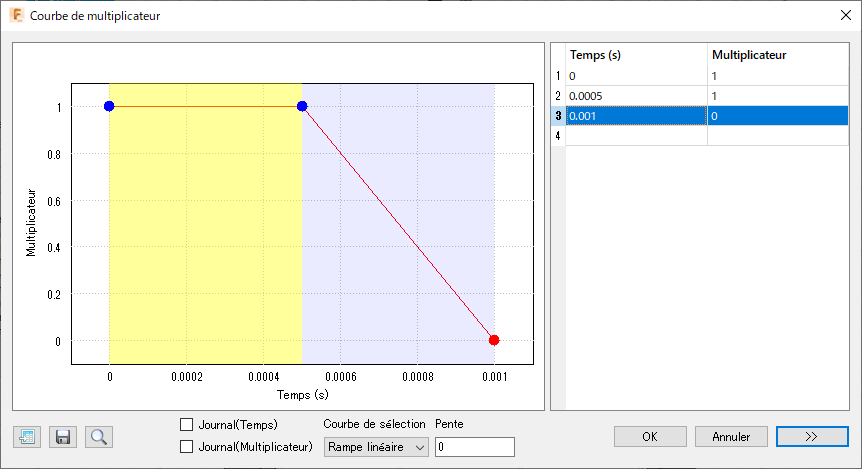Viewport: 862px width, 469px height.
Task: Click row header number 4
Action: [558, 135]
